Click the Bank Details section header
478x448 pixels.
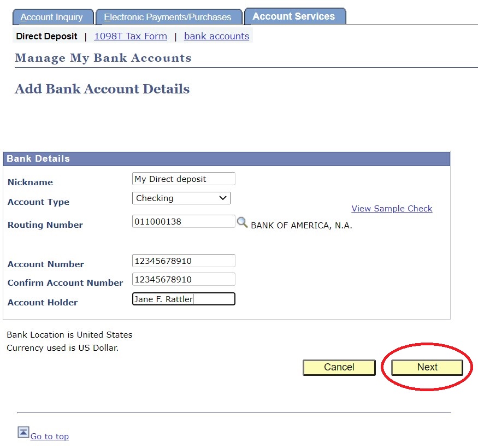(227, 158)
